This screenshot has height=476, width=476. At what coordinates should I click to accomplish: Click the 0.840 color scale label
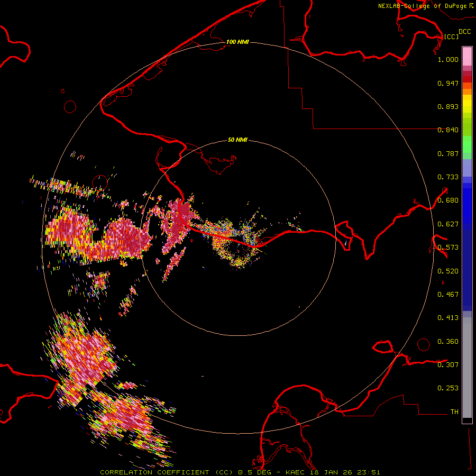(x=448, y=130)
